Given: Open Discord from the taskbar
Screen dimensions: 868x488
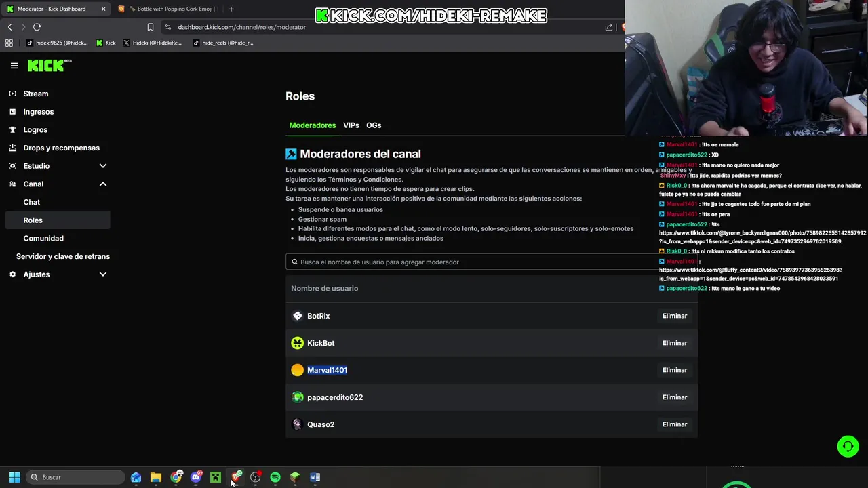Looking at the screenshot, I should pyautogui.click(x=196, y=477).
